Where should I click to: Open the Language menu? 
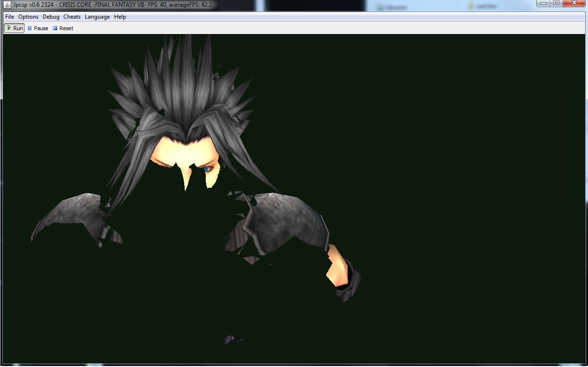click(x=97, y=17)
